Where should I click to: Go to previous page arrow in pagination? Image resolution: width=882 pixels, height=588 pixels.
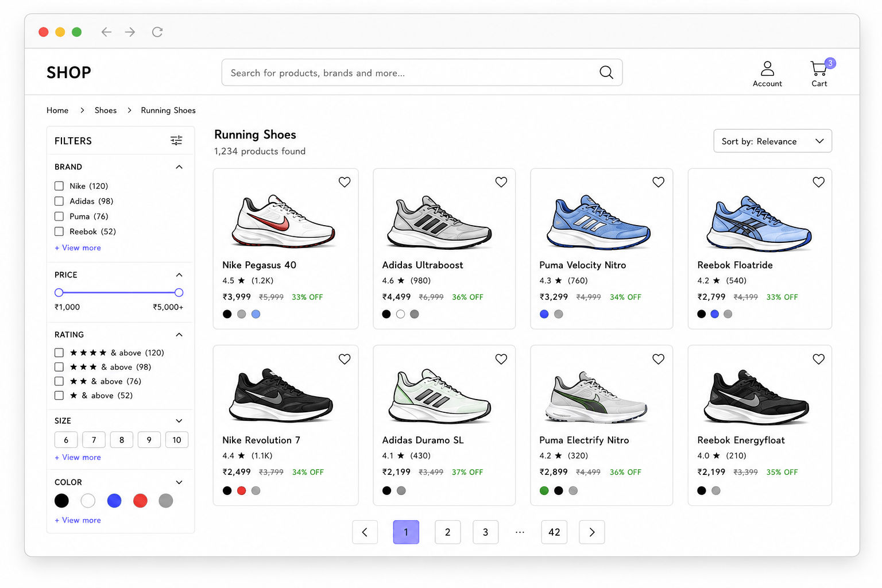[365, 532]
